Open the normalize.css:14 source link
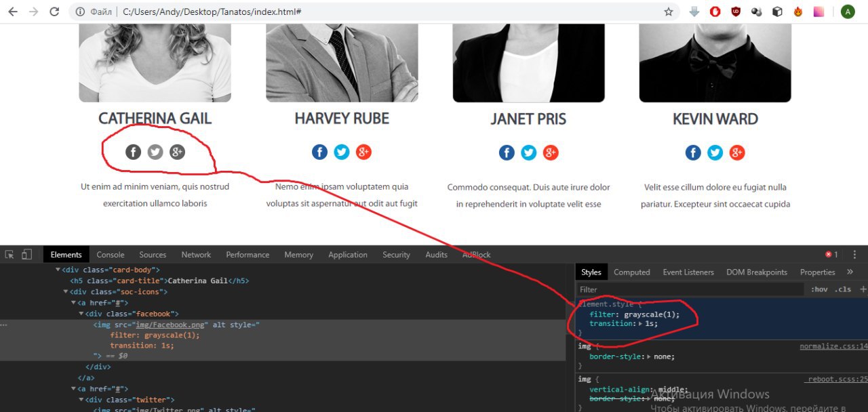The width and height of the screenshot is (868, 412). tap(833, 346)
